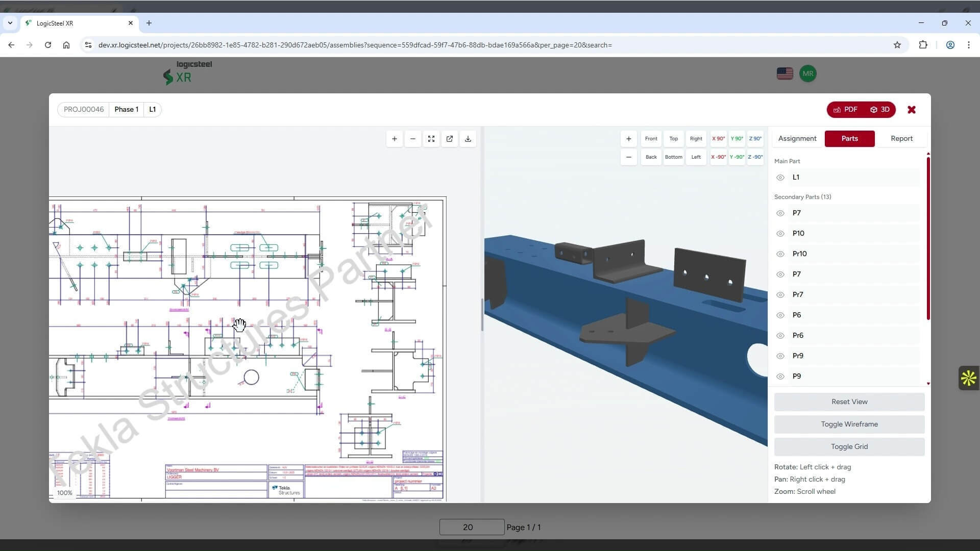Toggle visibility of part P10
Image resolution: width=980 pixels, height=551 pixels.
point(780,234)
